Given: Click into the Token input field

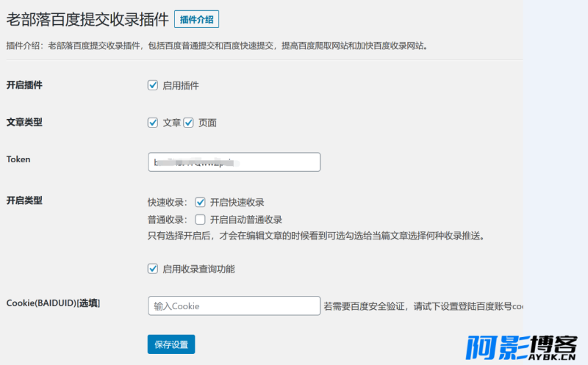Looking at the screenshot, I should (234, 162).
